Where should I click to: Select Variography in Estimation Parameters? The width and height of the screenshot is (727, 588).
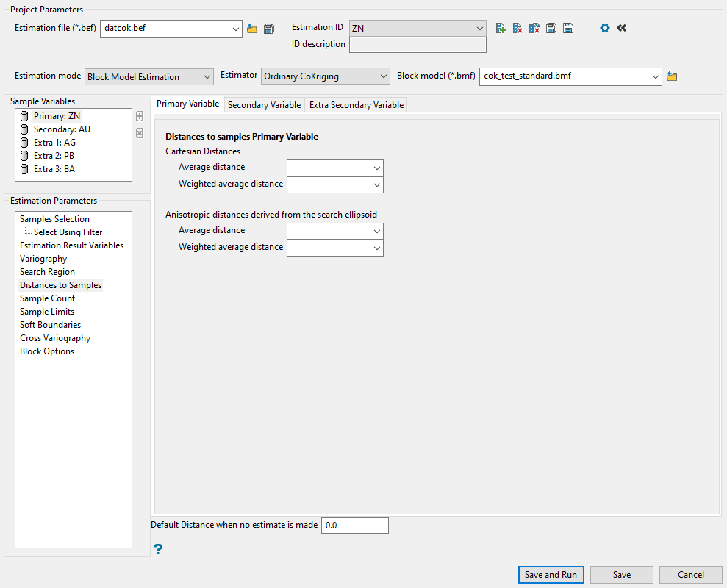click(x=43, y=259)
